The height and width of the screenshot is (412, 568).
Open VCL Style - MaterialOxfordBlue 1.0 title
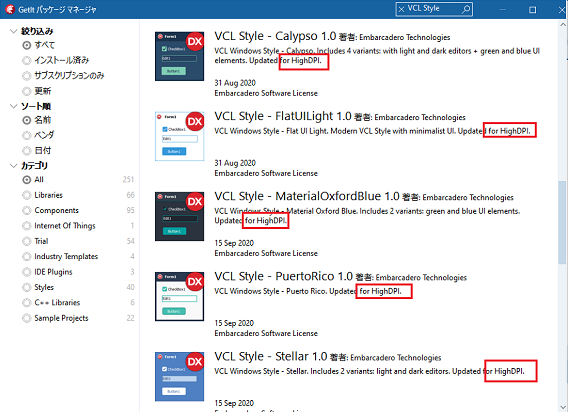(307, 196)
